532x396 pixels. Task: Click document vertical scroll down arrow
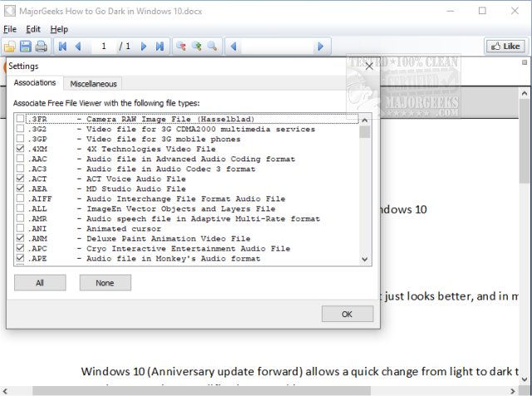525,379
